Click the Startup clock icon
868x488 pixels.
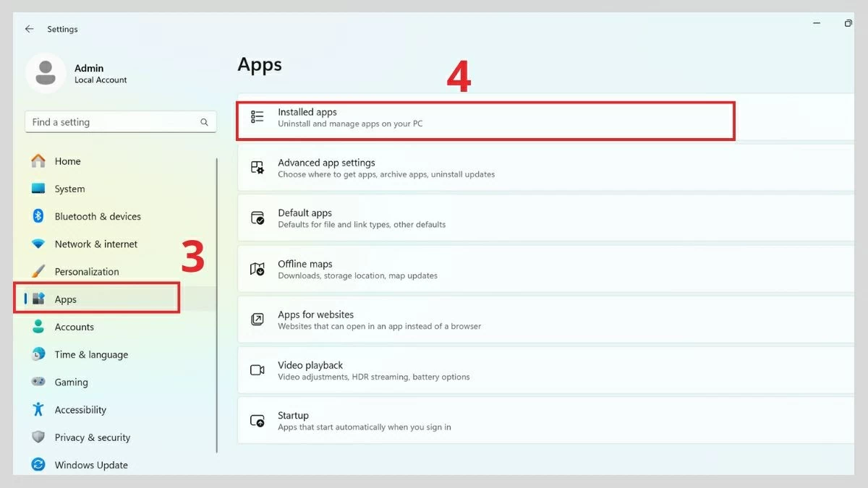257,421
